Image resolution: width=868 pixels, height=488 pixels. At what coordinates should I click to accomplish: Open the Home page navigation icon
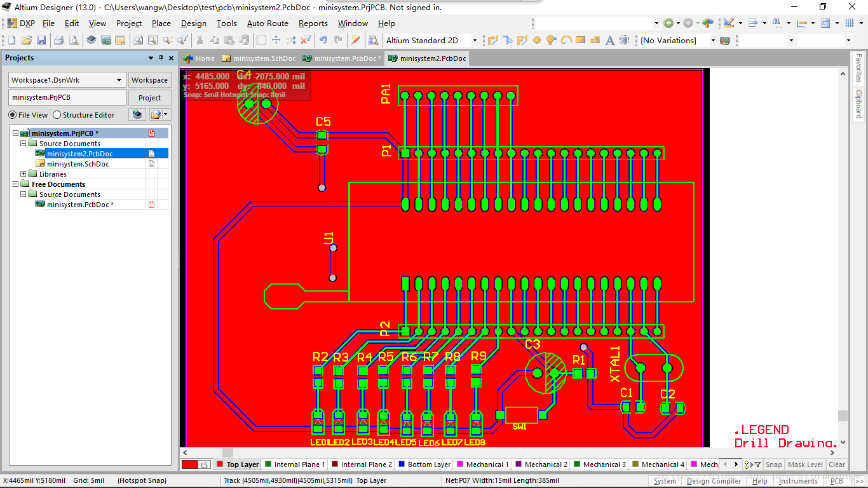(x=708, y=23)
